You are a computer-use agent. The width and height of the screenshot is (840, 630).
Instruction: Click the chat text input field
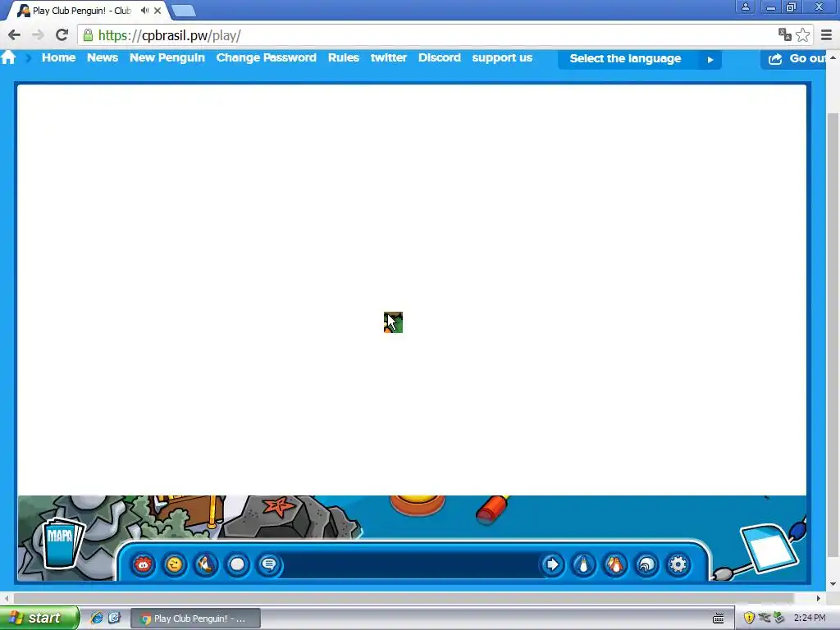tap(410, 564)
